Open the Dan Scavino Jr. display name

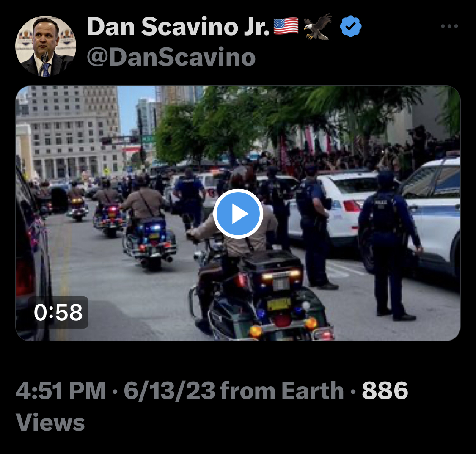point(178,27)
